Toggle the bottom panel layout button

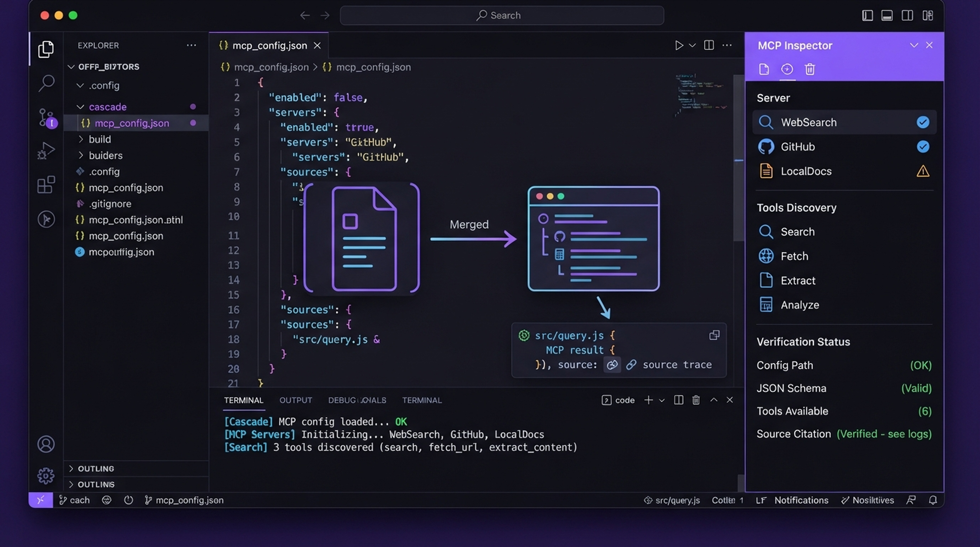click(x=887, y=15)
